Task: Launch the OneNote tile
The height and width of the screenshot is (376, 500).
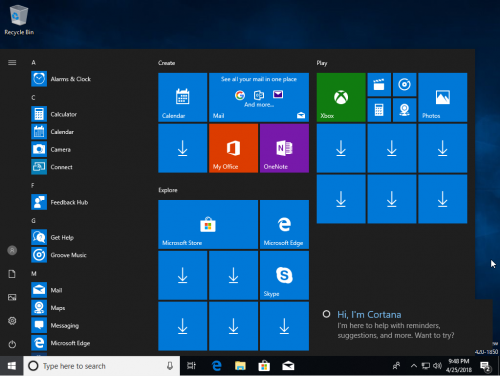Action: 284,148
